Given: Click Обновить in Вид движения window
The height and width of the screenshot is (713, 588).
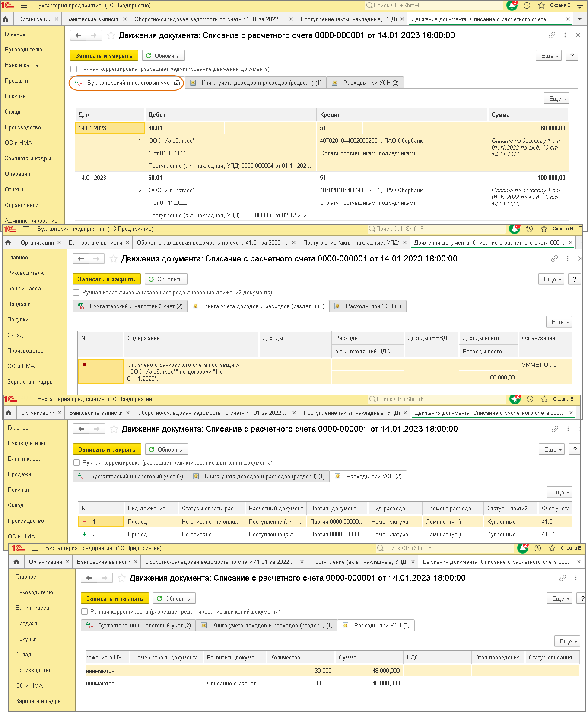Looking at the screenshot, I should click(166, 449).
